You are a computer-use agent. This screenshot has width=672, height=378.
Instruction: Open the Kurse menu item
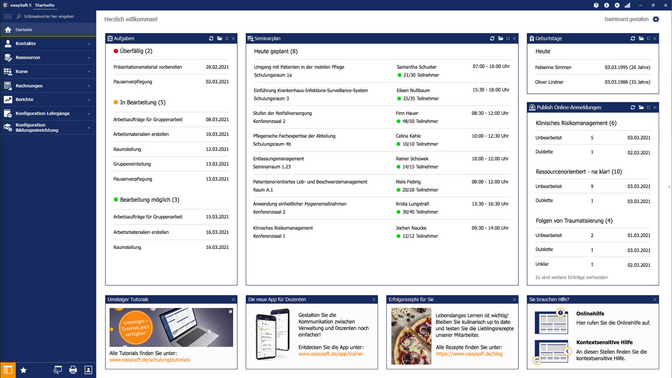point(48,72)
